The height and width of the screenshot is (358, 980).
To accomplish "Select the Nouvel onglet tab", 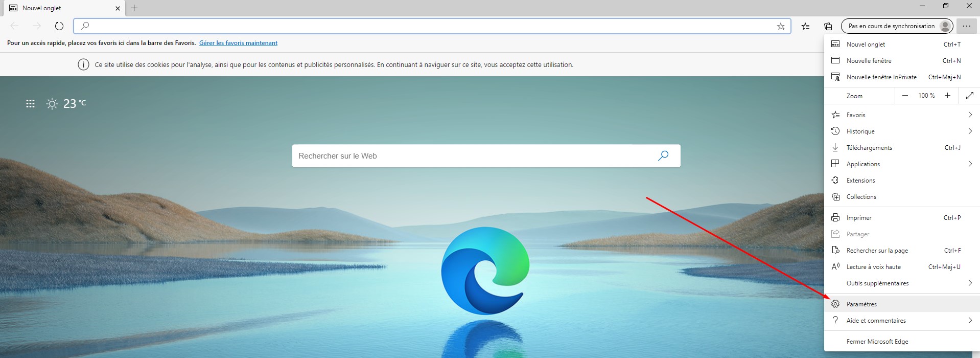I will pos(65,8).
